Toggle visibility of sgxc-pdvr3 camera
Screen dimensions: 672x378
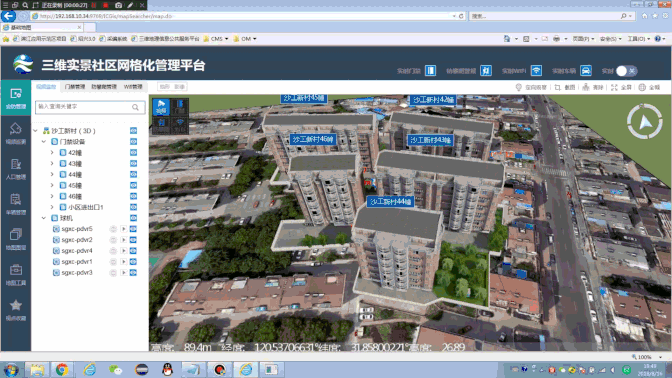tap(133, 273)
